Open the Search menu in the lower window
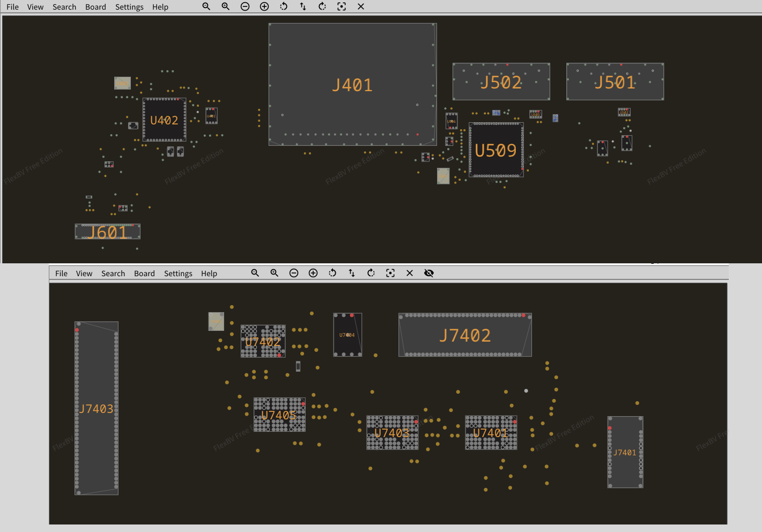 [x=113, y=274]
